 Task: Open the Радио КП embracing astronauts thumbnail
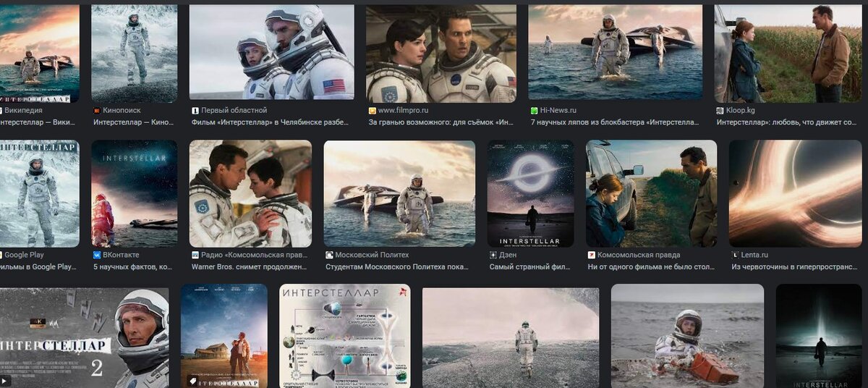point(250,193)
